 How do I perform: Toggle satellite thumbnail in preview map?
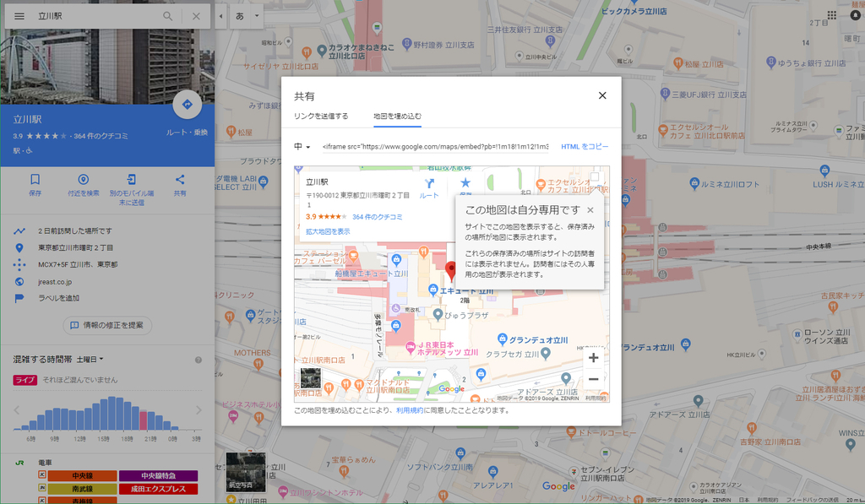pos(311,379)
